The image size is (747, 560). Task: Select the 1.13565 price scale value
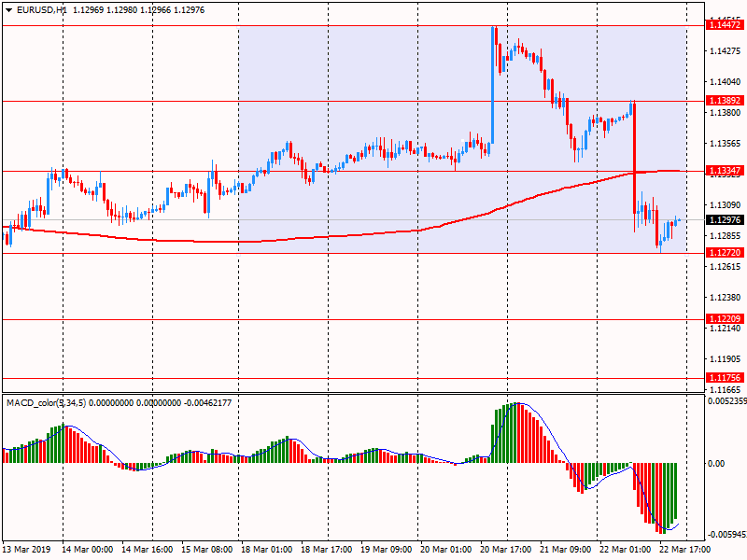(726, 144)
